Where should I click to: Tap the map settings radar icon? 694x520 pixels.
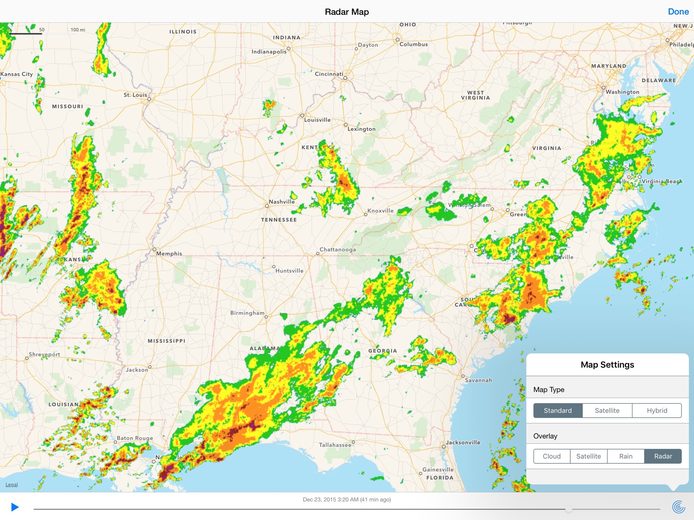[x=678, y=506]
